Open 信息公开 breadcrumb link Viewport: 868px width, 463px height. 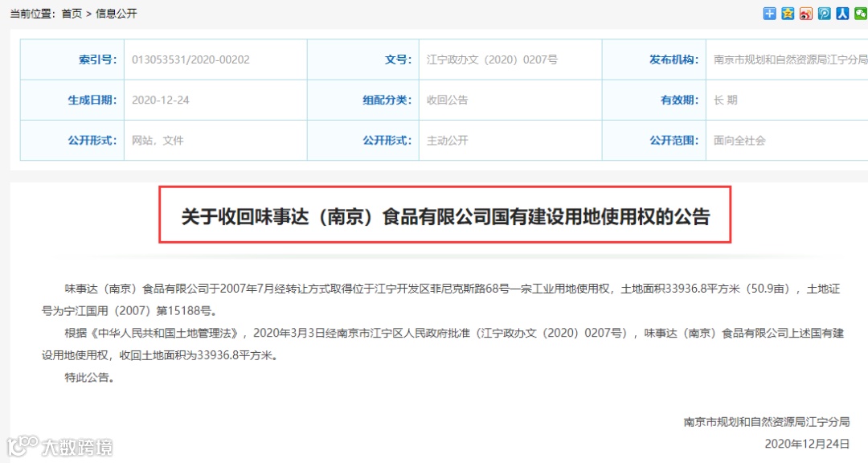[x=117, y=14]
